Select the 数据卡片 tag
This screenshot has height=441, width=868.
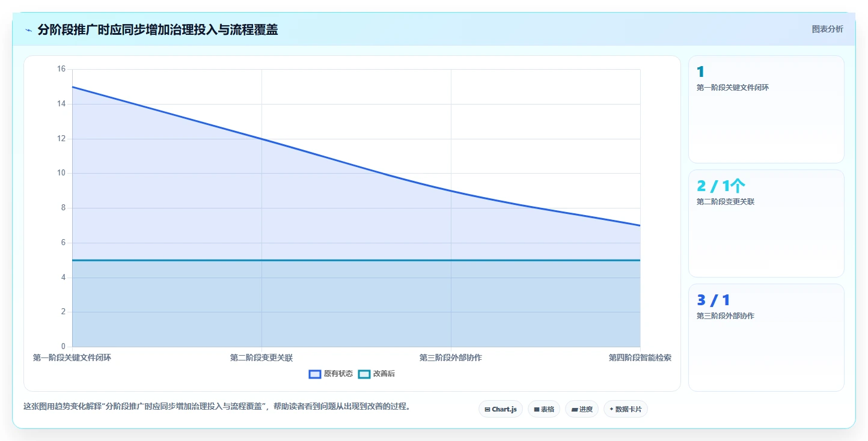(626, 409)
